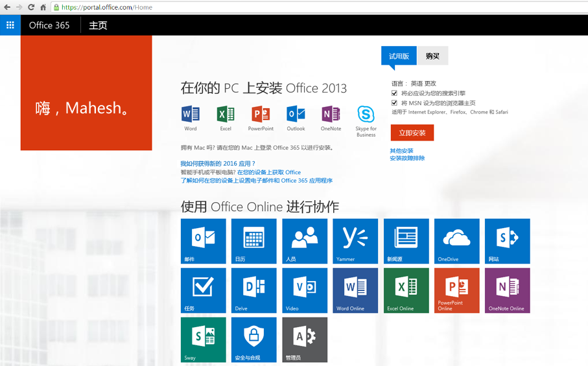Select the 试用版 tab

click(399, 56)
